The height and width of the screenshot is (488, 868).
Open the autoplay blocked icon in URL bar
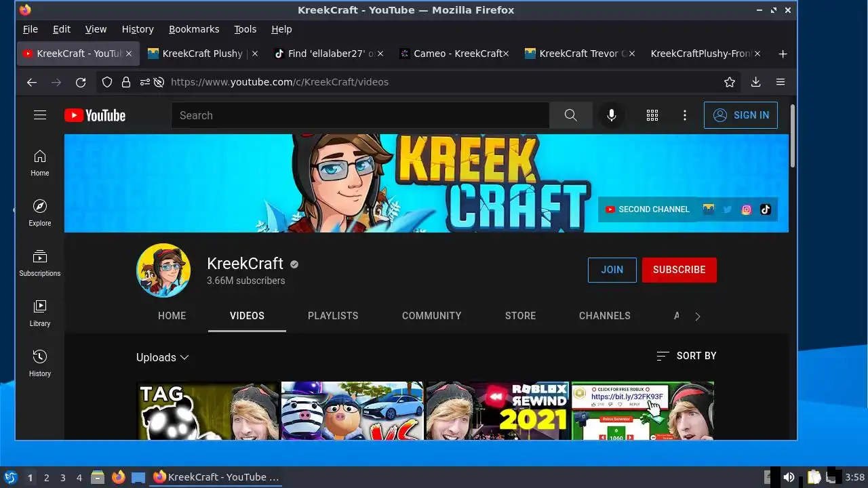coord(159,82)
